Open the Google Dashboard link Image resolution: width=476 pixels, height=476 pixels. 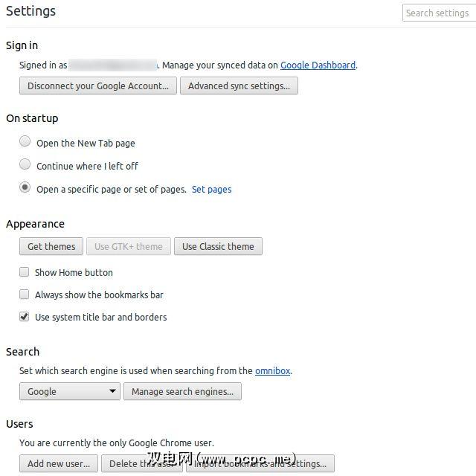(x=318, y=65)
